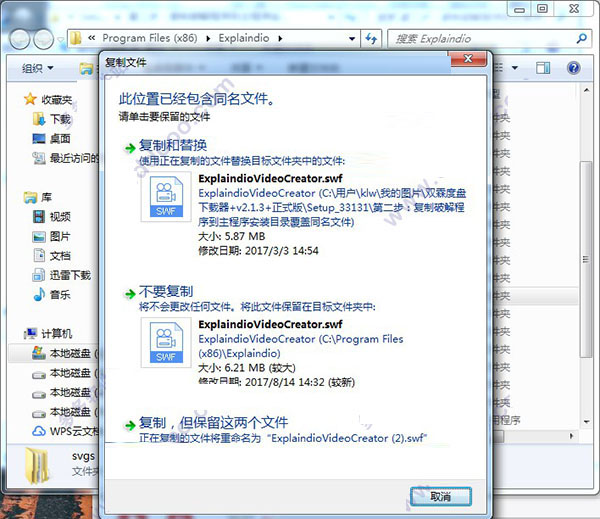Choose copy but keep both files

click(213, 423)
